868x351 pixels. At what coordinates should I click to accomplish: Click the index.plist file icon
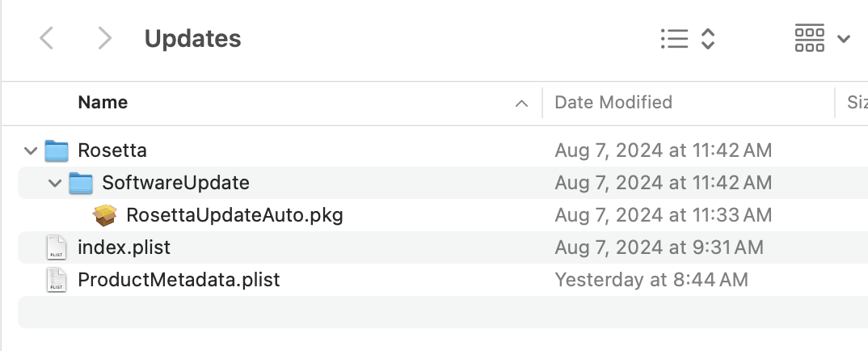pyautogui.click(x=57, y=247)
